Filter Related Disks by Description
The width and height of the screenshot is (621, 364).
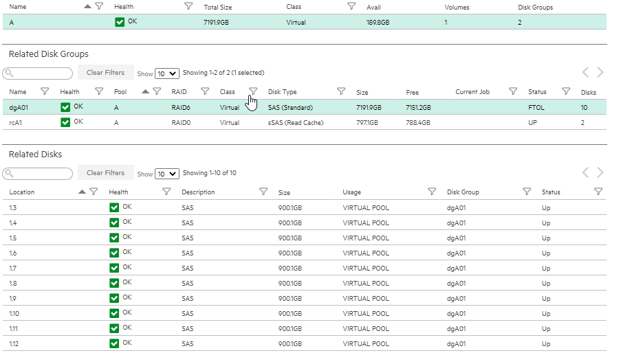[263, 192]
